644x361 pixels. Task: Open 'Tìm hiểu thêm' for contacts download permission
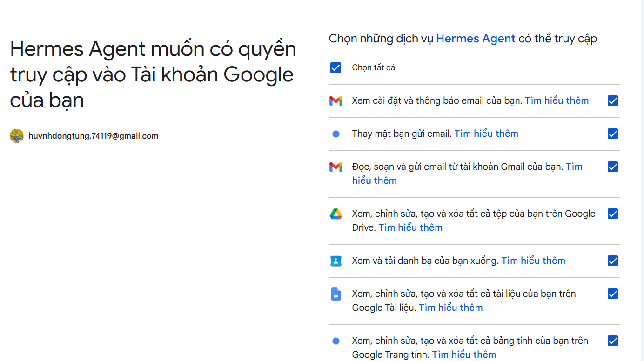(x=533, y=261)
